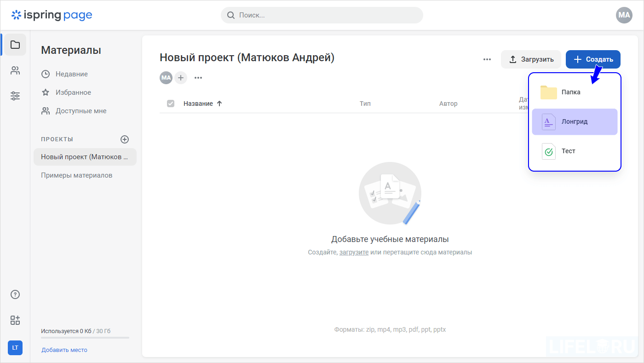This screenshot has width=644, height=363.
Task: Check the select-all checkbox in the table header
Action: [x=171, y=103]
